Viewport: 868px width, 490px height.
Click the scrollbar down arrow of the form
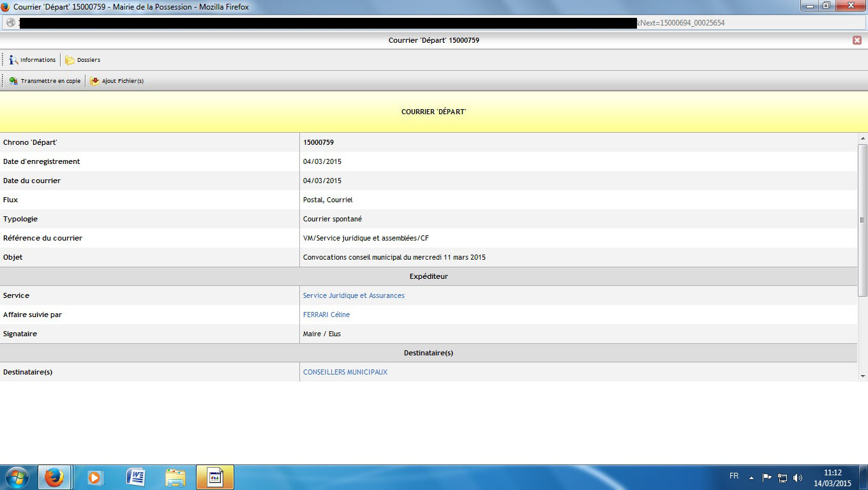click(x=863, y=376)
